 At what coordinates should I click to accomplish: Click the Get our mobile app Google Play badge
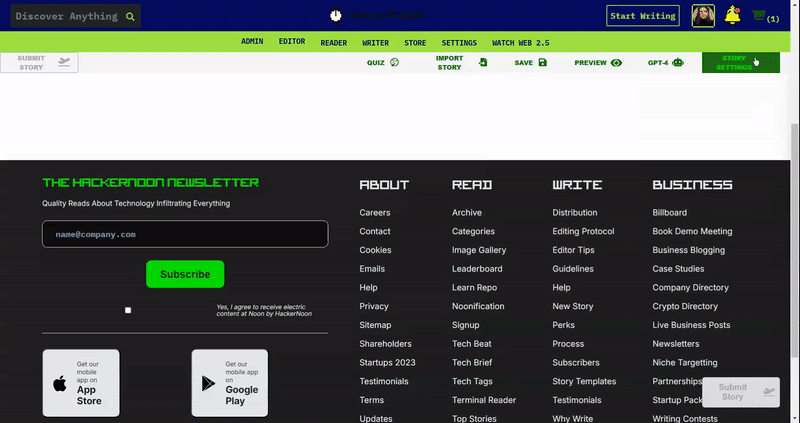point(230,383)
